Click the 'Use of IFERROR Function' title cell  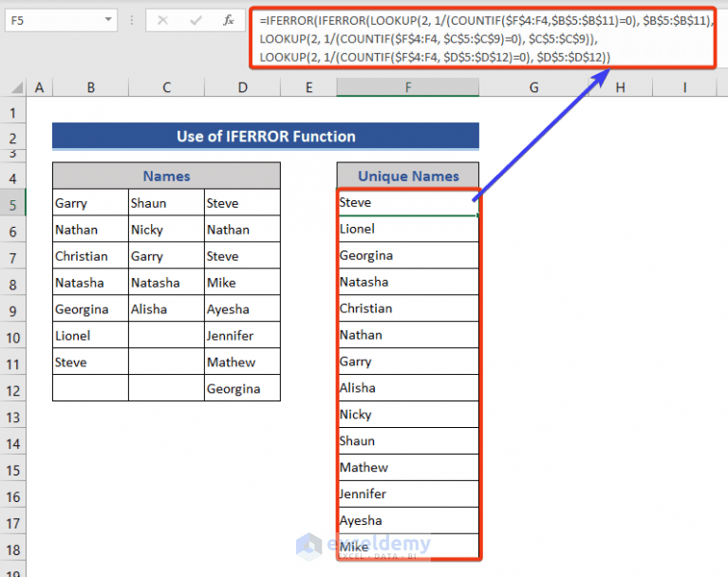[266, 136]
